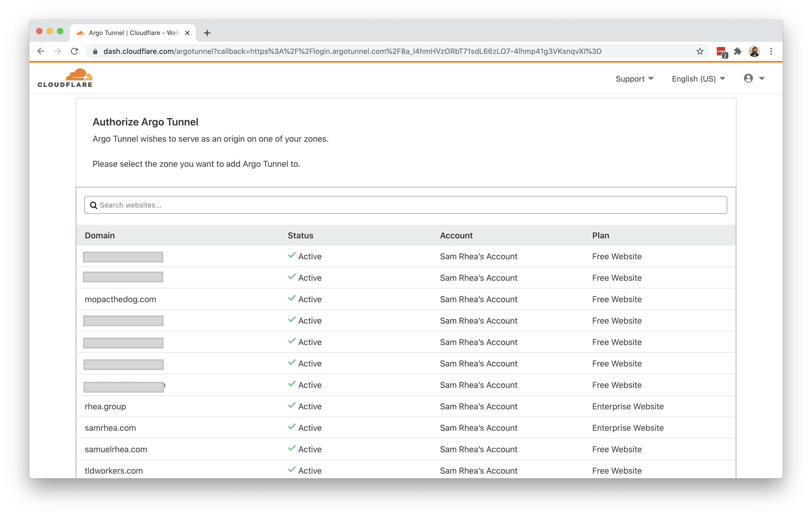Select rhea.group domain

click(105, 406)
